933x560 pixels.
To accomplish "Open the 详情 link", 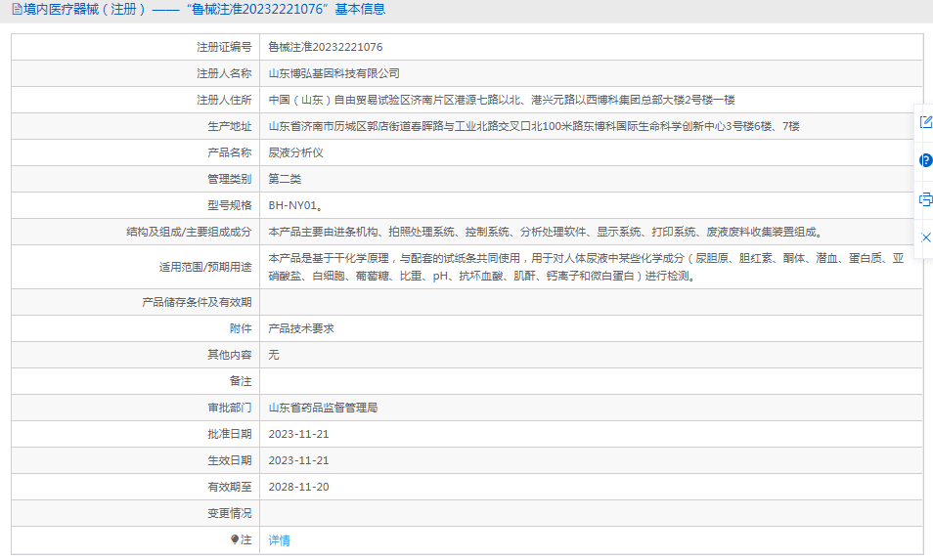I will [279, 539].
